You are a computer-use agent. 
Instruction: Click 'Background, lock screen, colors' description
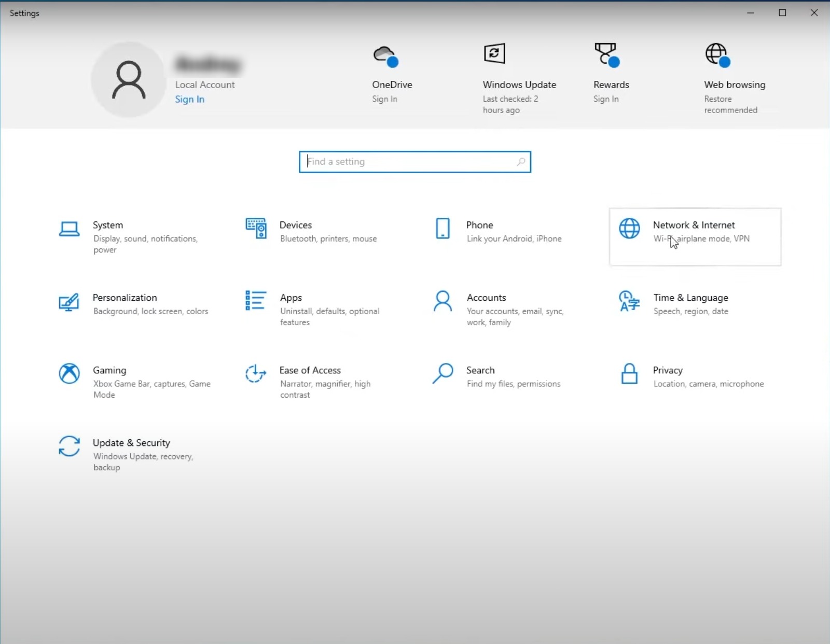(x=150, y=311)
